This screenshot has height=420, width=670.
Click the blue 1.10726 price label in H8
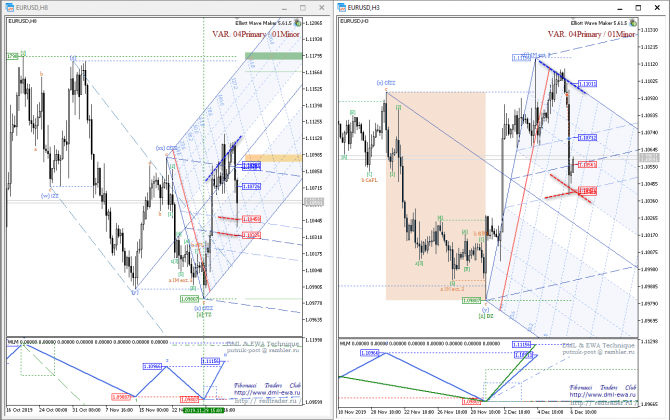pos(251,187)
